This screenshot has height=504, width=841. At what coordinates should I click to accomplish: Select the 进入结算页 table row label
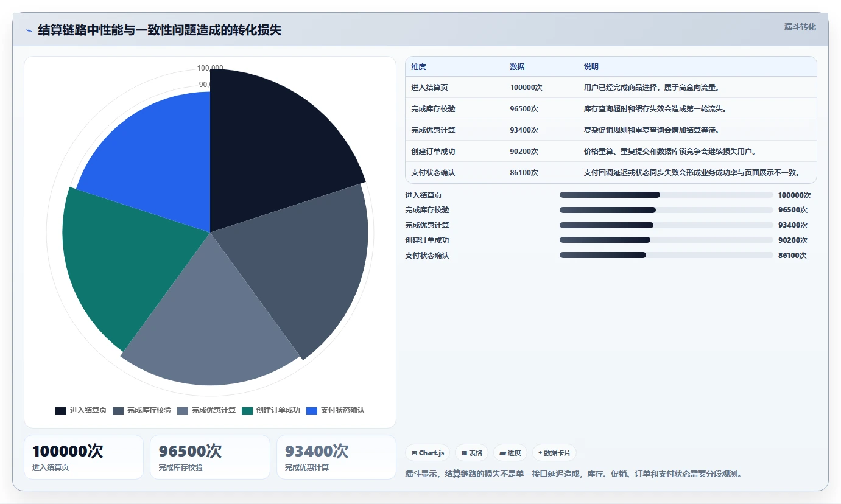[x=429, y=88]
